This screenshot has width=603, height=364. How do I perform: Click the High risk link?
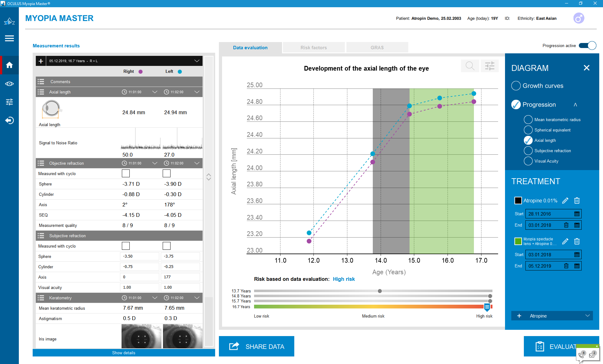pos(344,279)
